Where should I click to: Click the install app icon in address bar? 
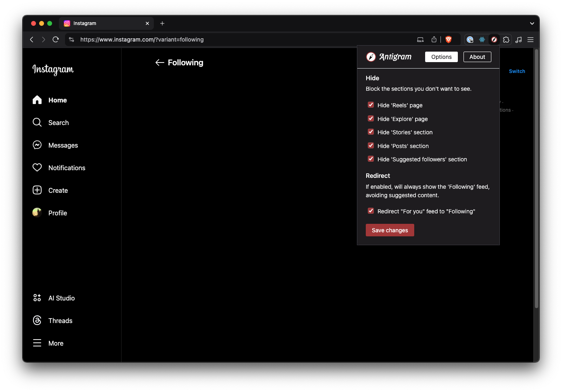[420, 40]
